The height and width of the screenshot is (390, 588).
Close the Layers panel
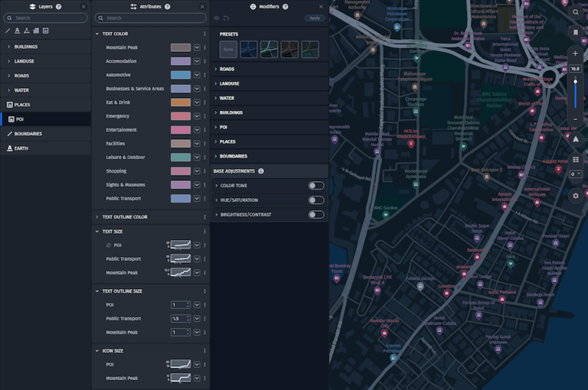click(x=83, y=7)
